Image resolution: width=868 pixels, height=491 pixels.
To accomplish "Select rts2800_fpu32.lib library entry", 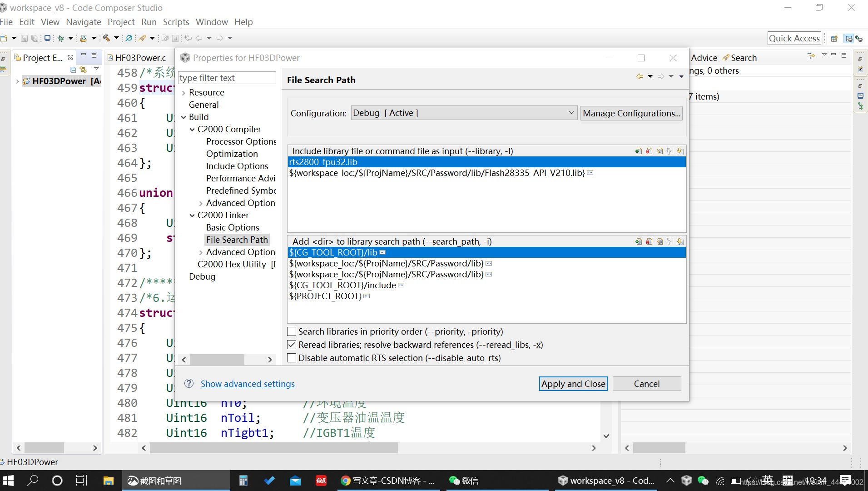I will pos(486,162).
